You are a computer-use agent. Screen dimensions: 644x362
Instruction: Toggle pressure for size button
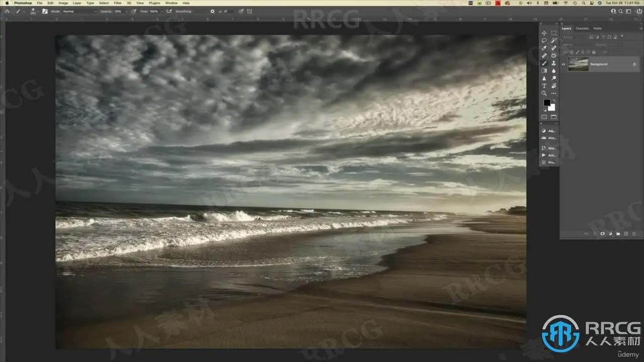(242, 11)
